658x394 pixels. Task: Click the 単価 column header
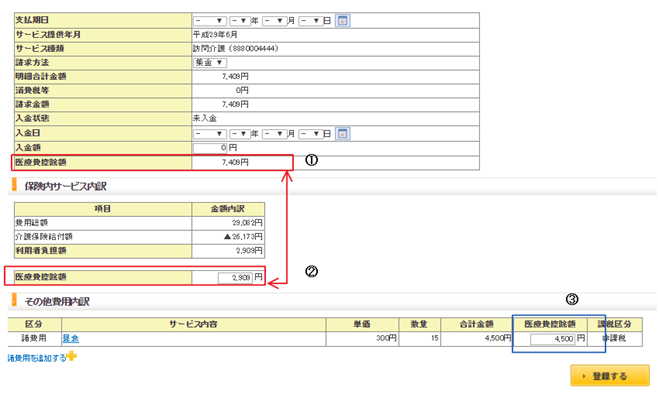click(362, 324)
